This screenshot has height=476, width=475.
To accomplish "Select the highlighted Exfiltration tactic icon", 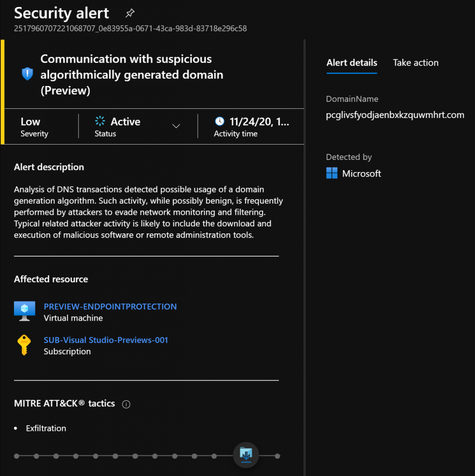I will pyautogui.click(x=246, y=455).
